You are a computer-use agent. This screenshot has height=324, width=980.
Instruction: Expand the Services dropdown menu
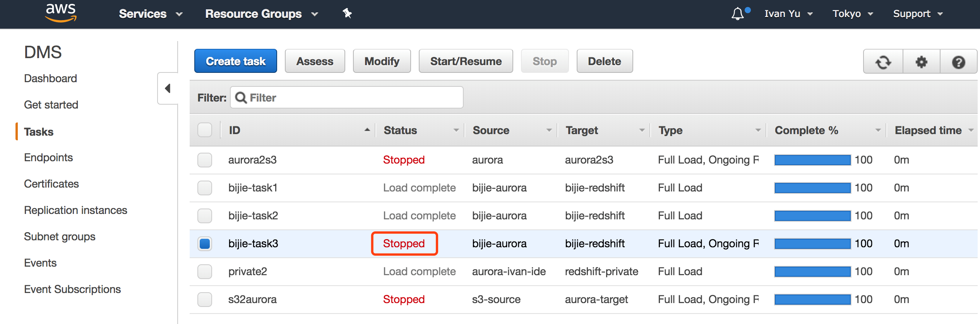150,14
